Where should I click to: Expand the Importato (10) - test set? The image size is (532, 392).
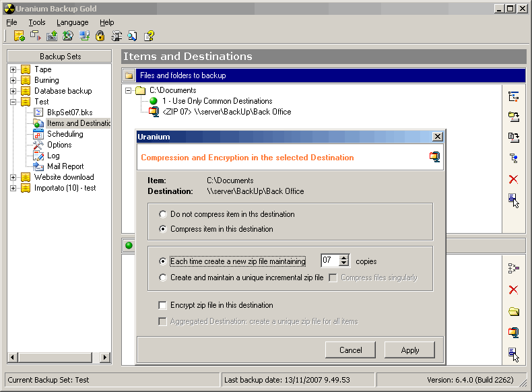point(13,188)
